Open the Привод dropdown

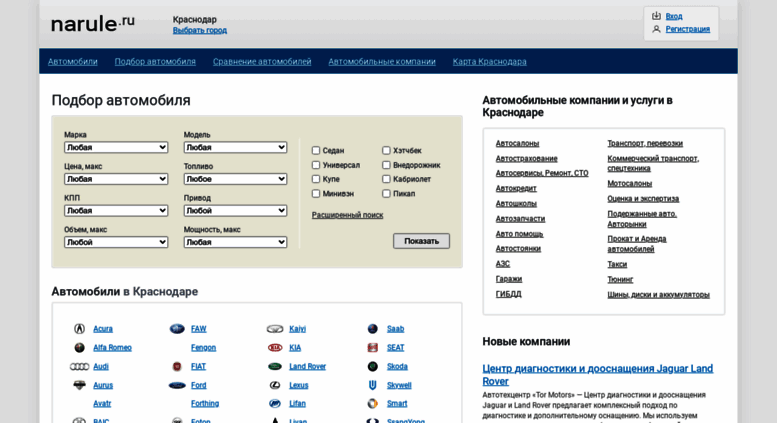[x=235, y=211]
